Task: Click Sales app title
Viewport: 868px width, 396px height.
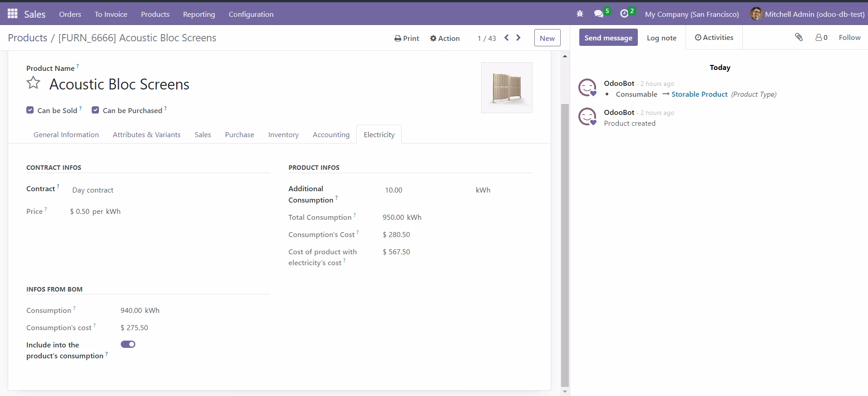Action: [x=35, y=14]
